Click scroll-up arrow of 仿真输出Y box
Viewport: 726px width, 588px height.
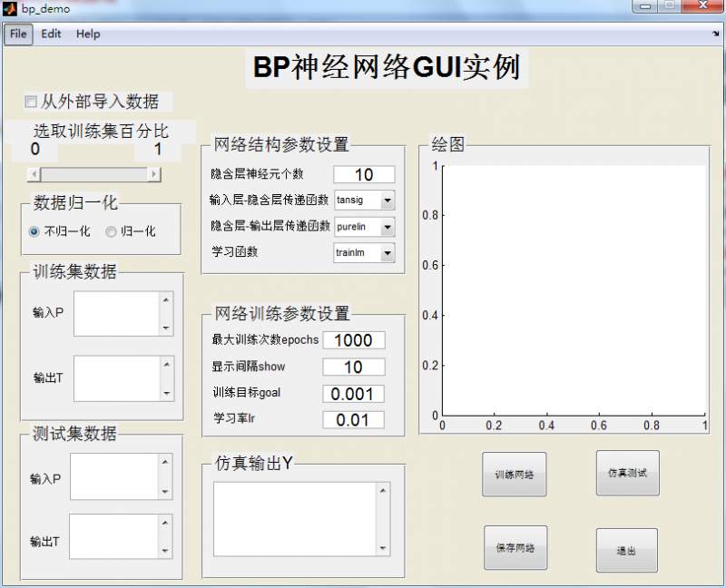(x=383, y=490)
